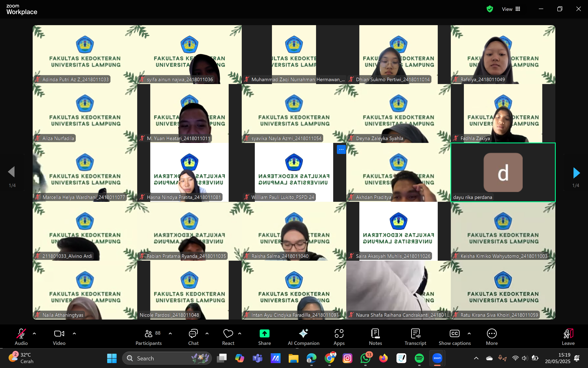
Task: Click name label Dhian Sukmo Pertiwi_2418011014
Action: pos(393,79)
